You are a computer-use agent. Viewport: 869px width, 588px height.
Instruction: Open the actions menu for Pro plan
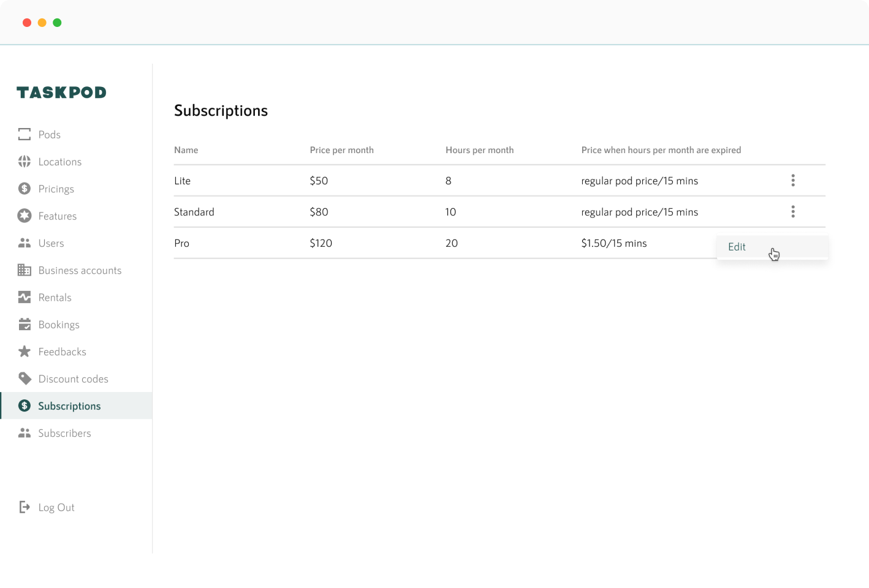tap(793, 243)
